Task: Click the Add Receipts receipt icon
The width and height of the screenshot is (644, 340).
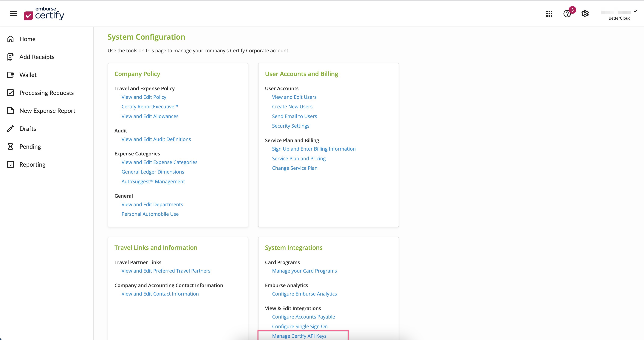Action: [x=10, y=57]
